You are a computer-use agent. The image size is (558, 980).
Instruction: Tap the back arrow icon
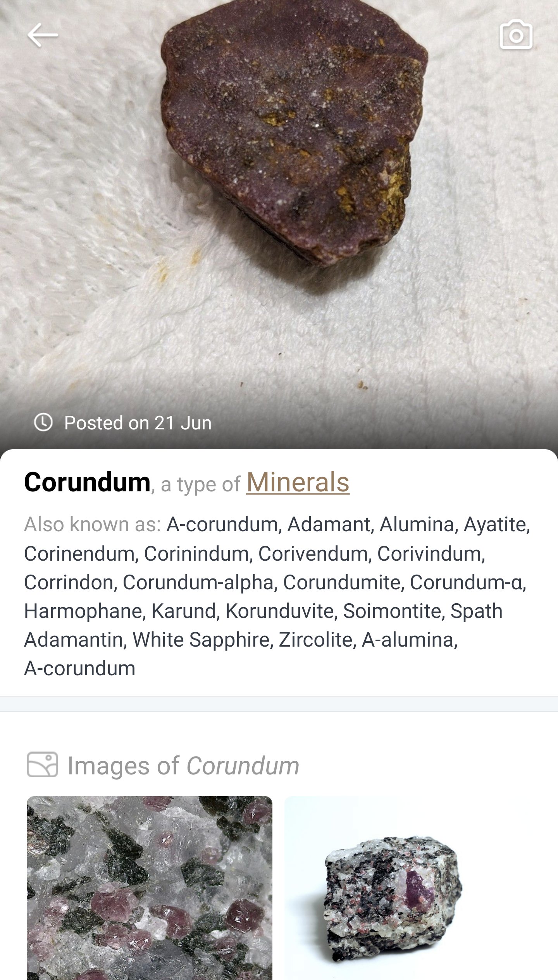pyautogui.click(x=43, y=36)
